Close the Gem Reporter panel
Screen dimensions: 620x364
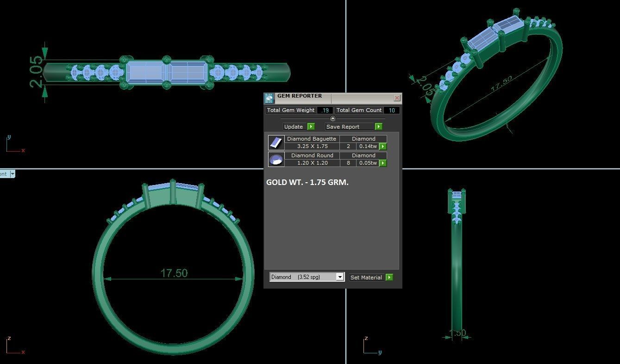[397, 98]
